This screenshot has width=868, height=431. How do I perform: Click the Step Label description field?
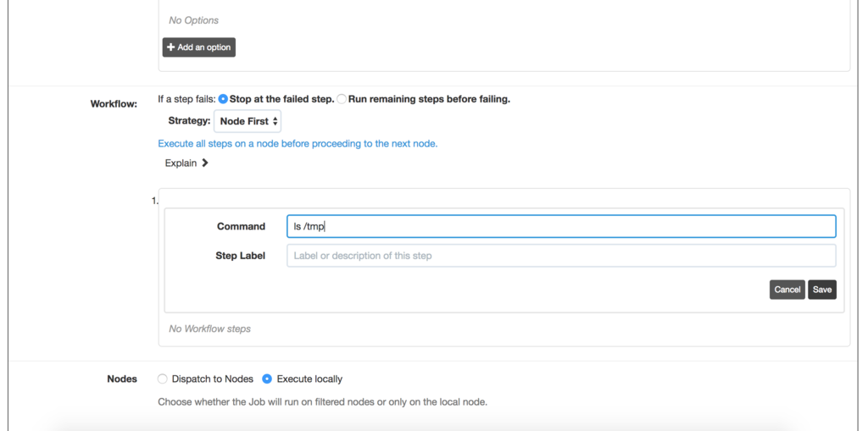click(x=560, y=256)
